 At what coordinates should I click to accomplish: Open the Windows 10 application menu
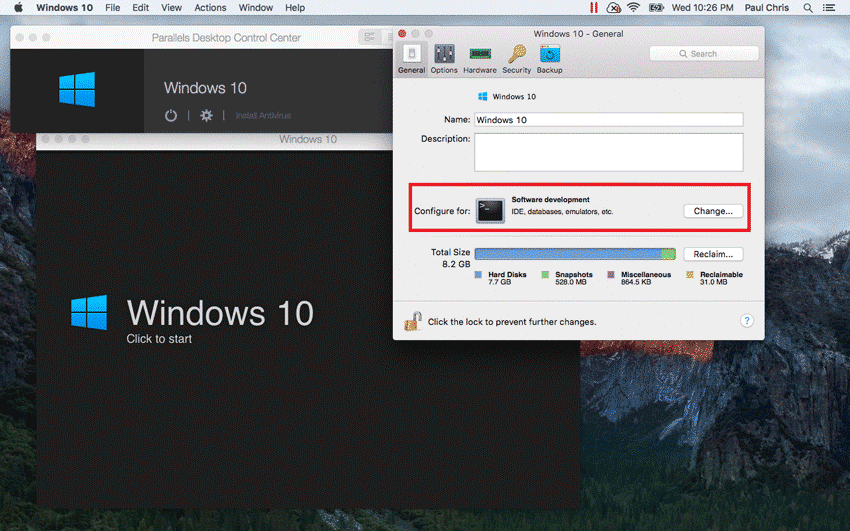coord(65,8)
